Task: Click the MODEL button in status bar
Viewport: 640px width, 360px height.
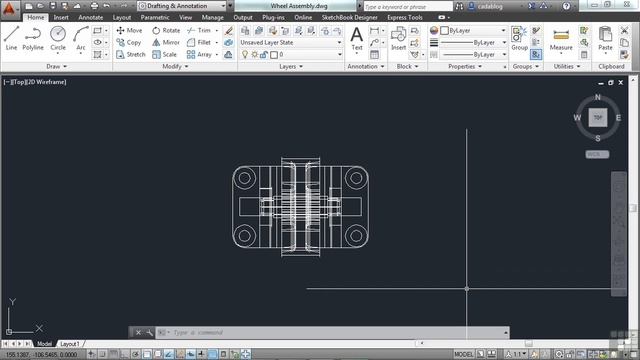Action: (464, 354)
